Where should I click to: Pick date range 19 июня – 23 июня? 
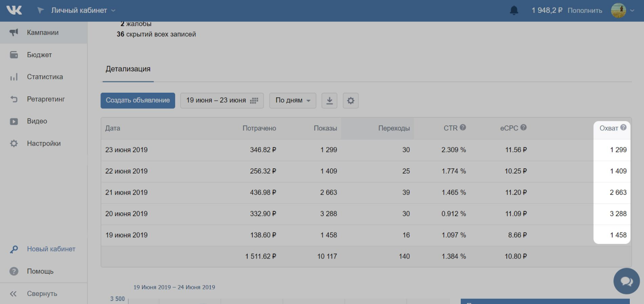click(222, 100)
